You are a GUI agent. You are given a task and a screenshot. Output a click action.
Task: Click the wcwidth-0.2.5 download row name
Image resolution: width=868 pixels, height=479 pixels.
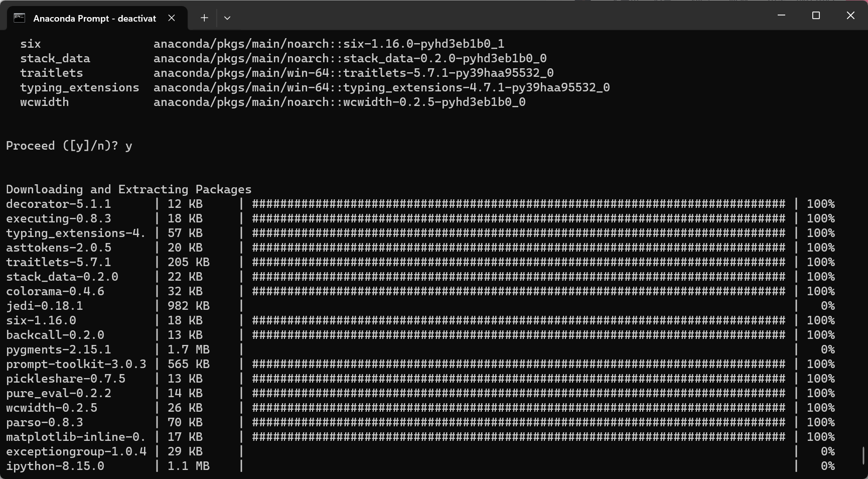click(x=52, y=408)
